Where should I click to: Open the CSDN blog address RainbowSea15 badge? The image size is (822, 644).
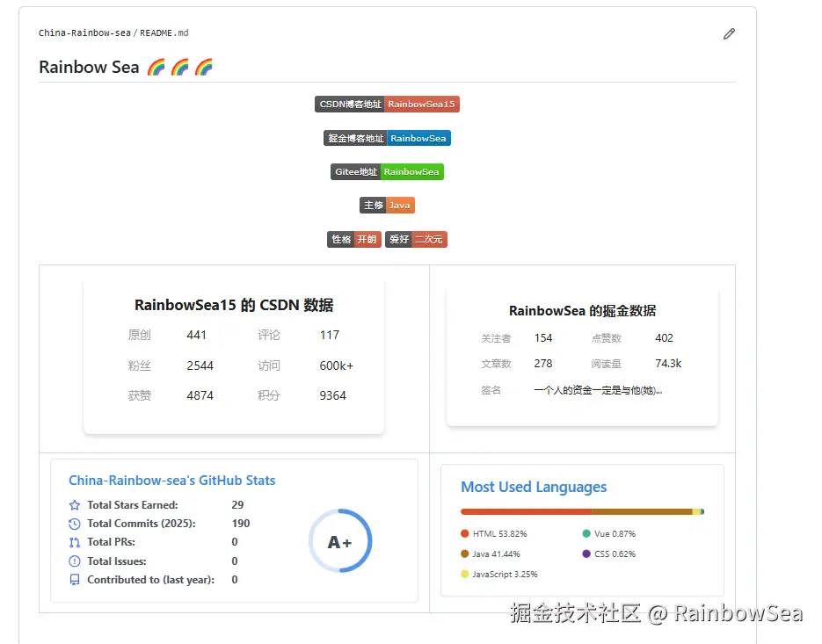(387, 104)
